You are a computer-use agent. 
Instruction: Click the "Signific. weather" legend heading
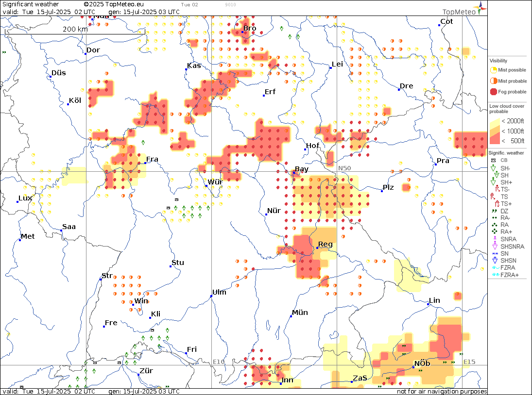click(x=506, y=153)
